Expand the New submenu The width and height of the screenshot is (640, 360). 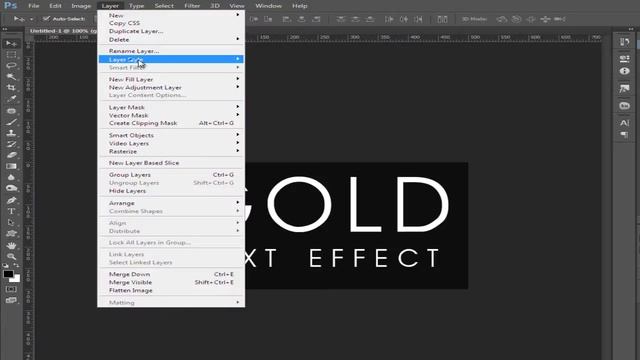pos(171,15)
